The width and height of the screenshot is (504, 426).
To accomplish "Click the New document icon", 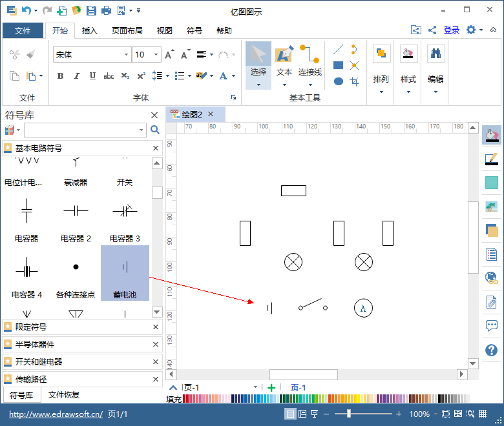I will [62, 10].
